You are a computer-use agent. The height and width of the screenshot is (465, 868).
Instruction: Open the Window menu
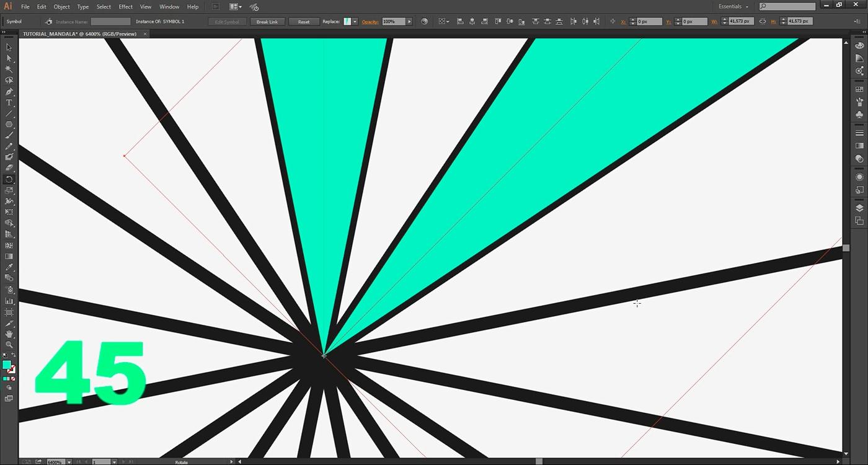169,6
